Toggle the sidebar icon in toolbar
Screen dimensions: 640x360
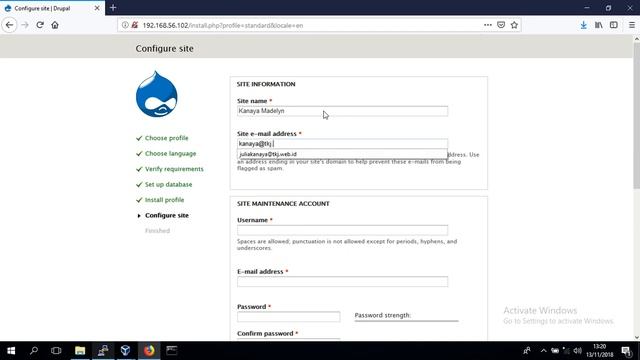coord(614,25)
